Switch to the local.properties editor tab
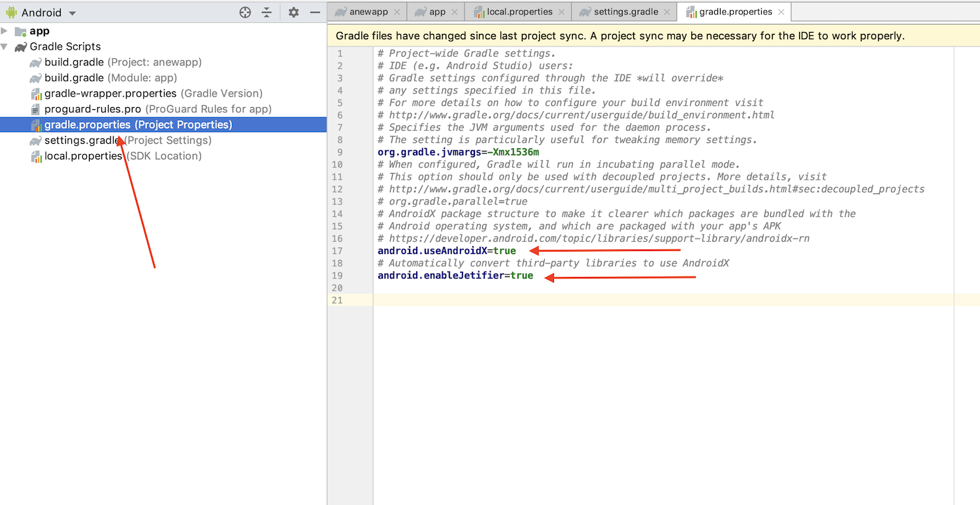980x505 pixels. (x=518, y=12)
